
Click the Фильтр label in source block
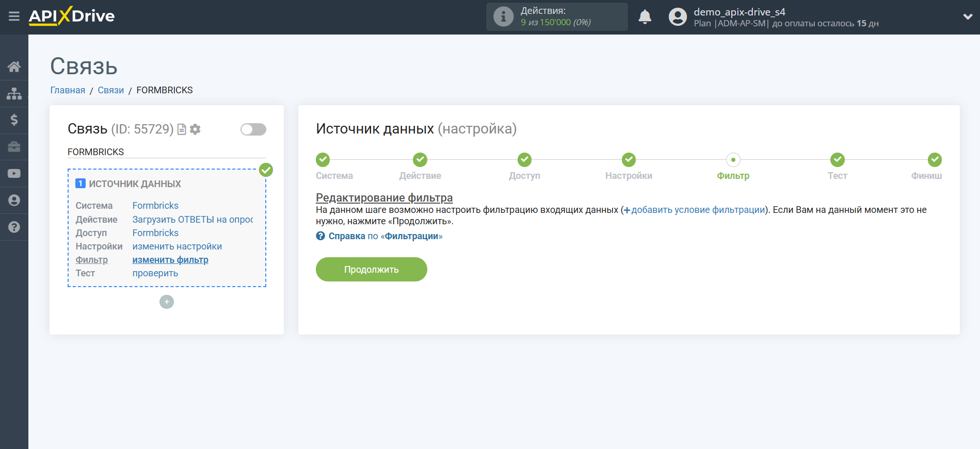pyautogui.click(x=92, y=260)
